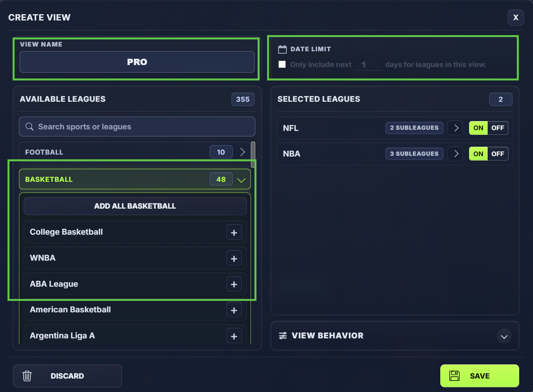This screenshot has width=533, height=392.
Task: Open NFL subleagues arrow
Action: coord(455,128)
